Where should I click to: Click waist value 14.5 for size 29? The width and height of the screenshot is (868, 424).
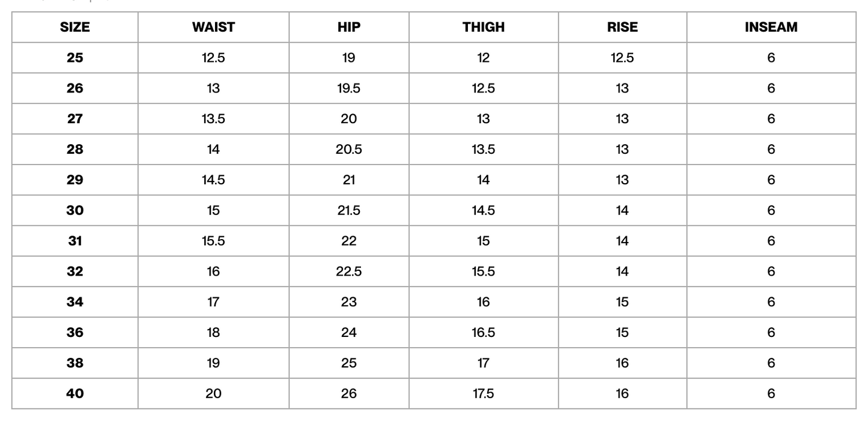point(213,180)
